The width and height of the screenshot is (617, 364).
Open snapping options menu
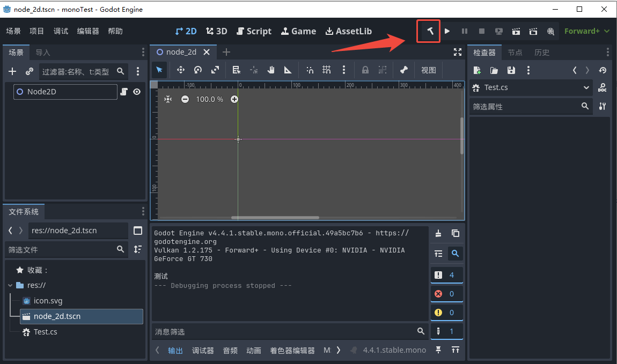pyautogui.click(x=344, y=70)
